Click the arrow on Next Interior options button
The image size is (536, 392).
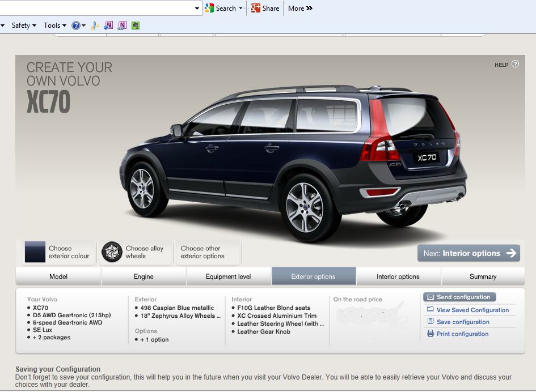(512, 253)
